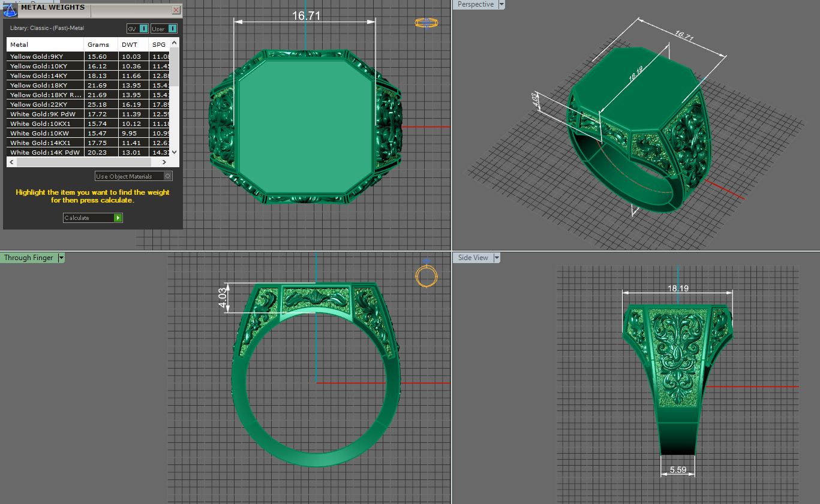The height and width of the screenshot is (504, 820).
Task: Select the White Gold:14K PdW row
Action: coord(89,152)
